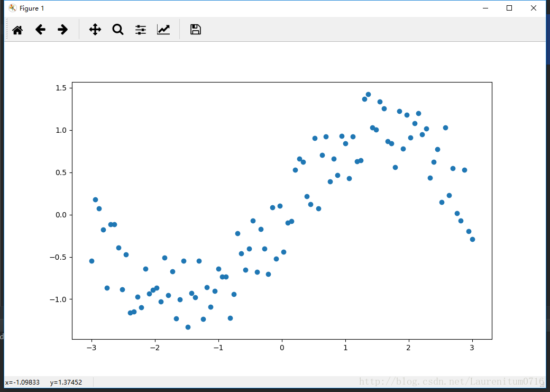
Task: Click the x-axis label 0
Action: pyautogui.click(x=282, y=348)
